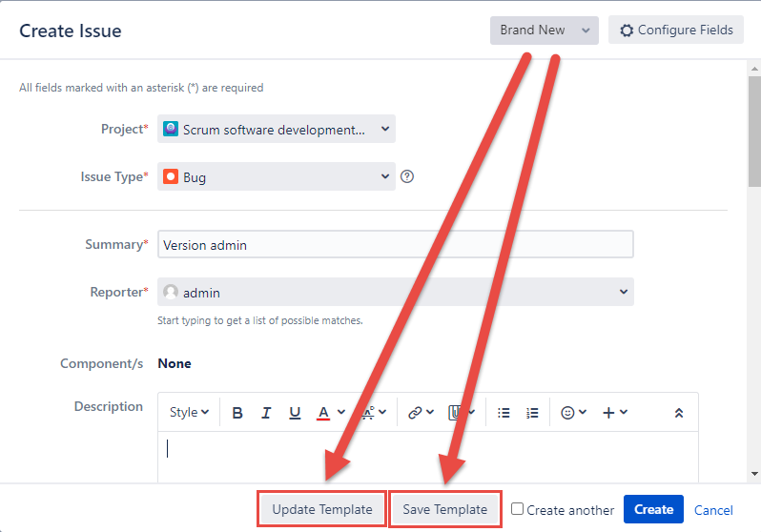Click the underline formatting icon
This screenshot has height=532, width=761.
pyautogui.click(x=295, y=413)
